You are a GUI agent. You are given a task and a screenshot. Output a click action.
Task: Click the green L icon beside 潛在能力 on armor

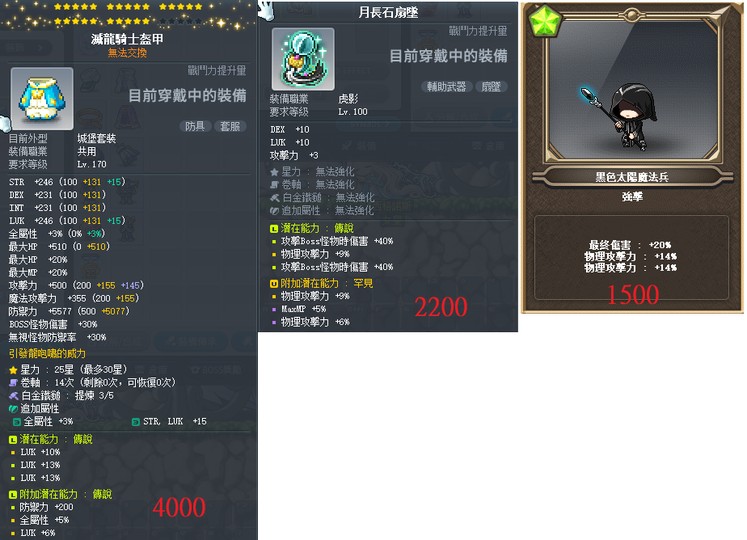coord(13,439)
